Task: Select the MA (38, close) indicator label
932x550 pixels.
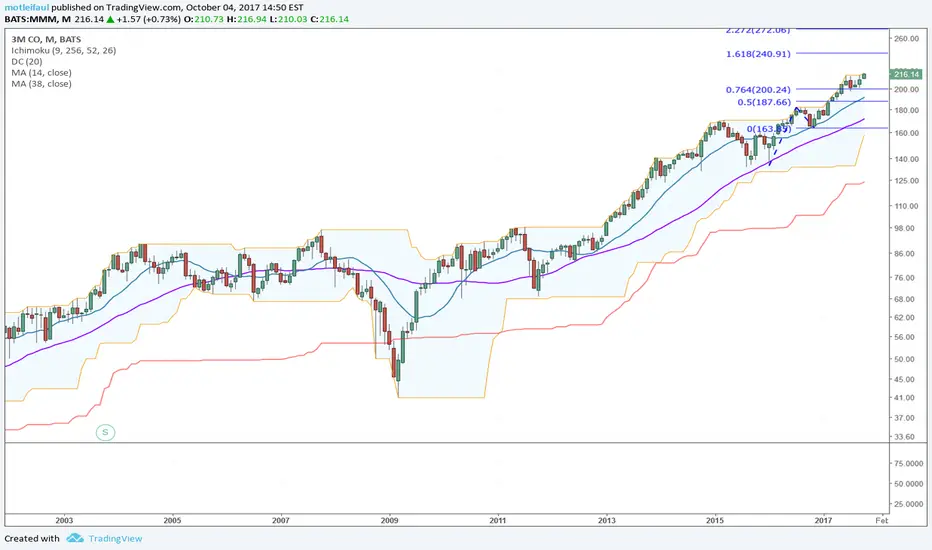Action: tap(41, 84)
